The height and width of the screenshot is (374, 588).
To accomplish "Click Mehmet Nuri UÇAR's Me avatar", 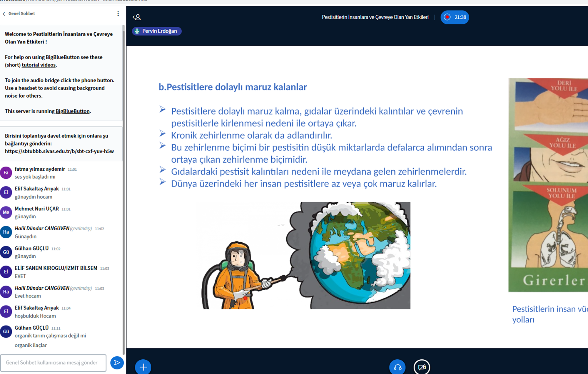I will pos(6,212).
